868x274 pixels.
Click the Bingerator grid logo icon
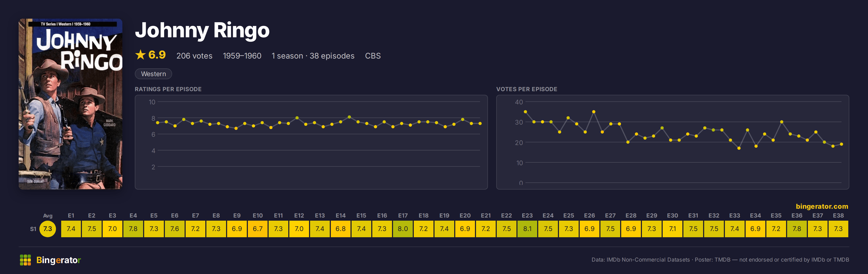(x=25, y=260)
